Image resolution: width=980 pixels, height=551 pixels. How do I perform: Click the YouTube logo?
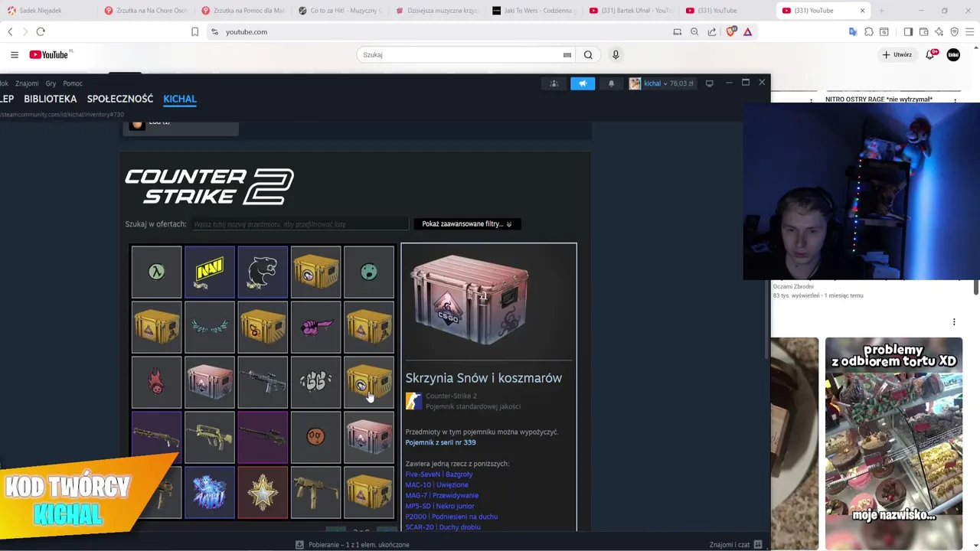pyautogui.click(x=51, y=54)
